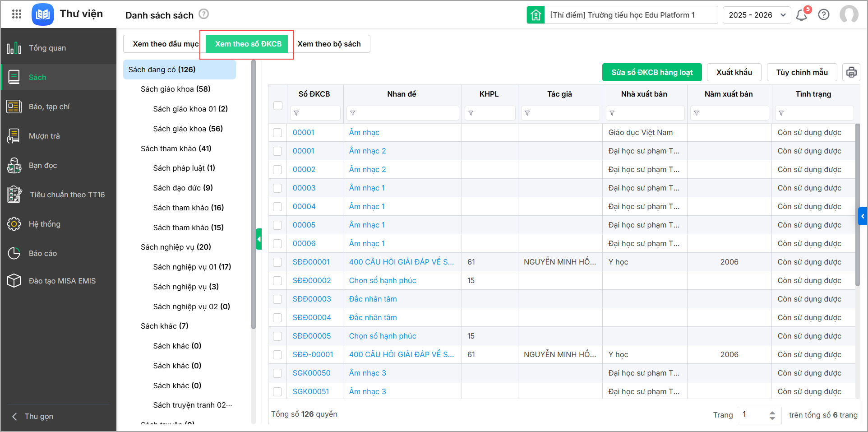This screenshot has width=868, height=432.
Task: Open the user profile avatar
Action: [x=849, y=14]
